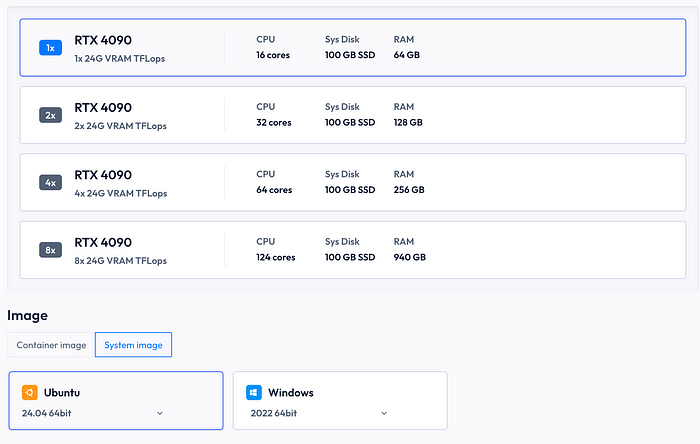Click the 4x GPU count badge
Screen dimensions: 700x444
point(50,183)
